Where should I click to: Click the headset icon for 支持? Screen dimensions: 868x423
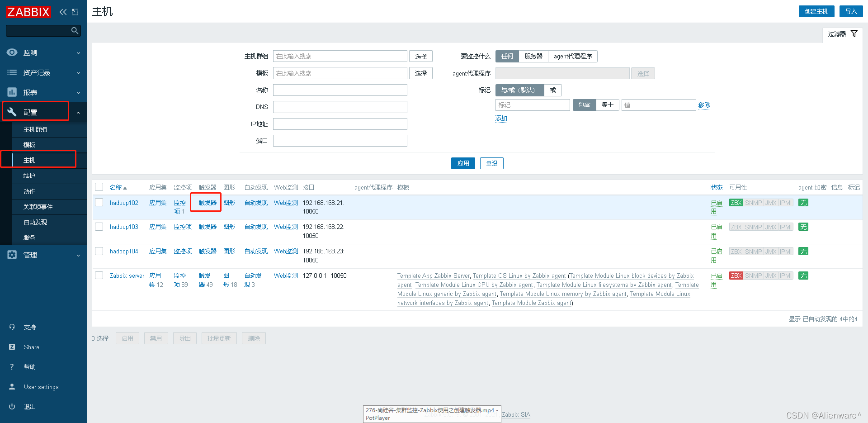coord(12,327)
